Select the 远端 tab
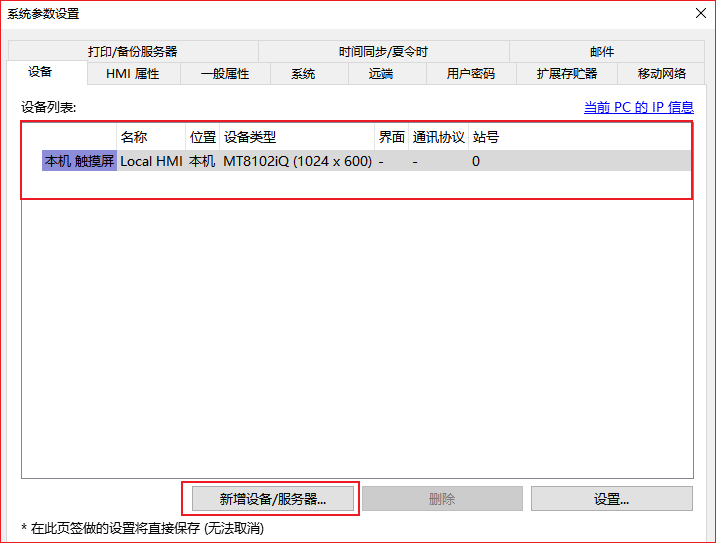 [x=380, y=74]
